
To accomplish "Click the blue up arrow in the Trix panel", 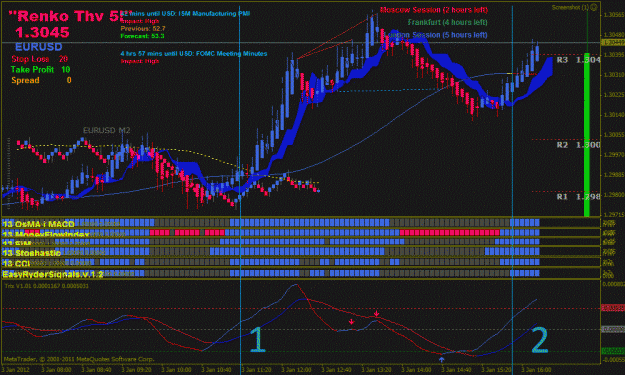I will coord(441,359).
